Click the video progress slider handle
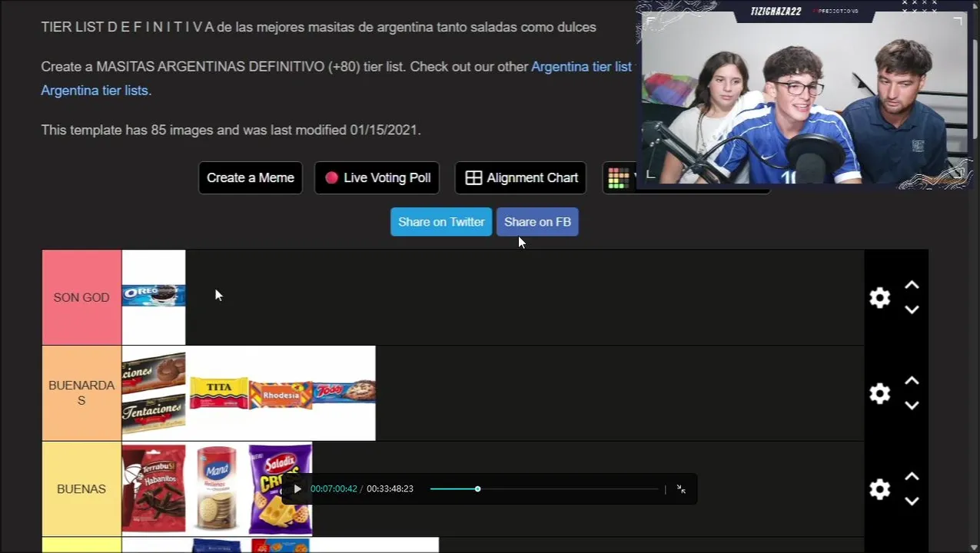The image size is (980, 553). tap(477, 488)
